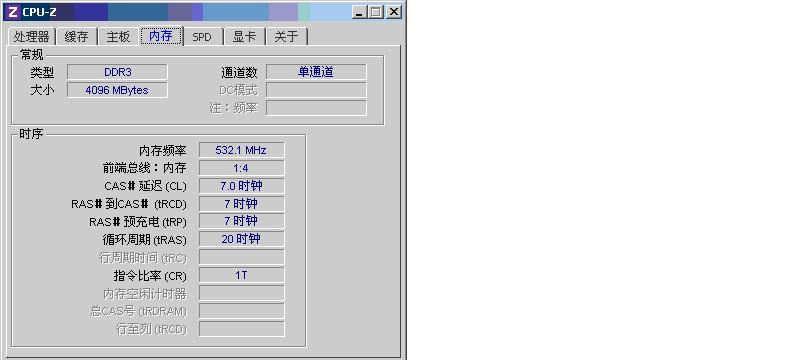
Task: Click the empty 注：频率 field
Action: (x=316, y=108)
